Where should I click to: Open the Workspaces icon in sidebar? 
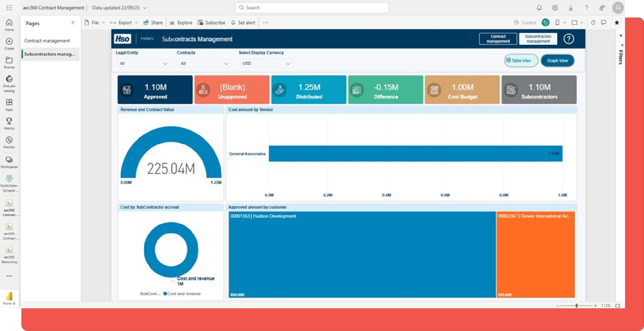[9, 160]
